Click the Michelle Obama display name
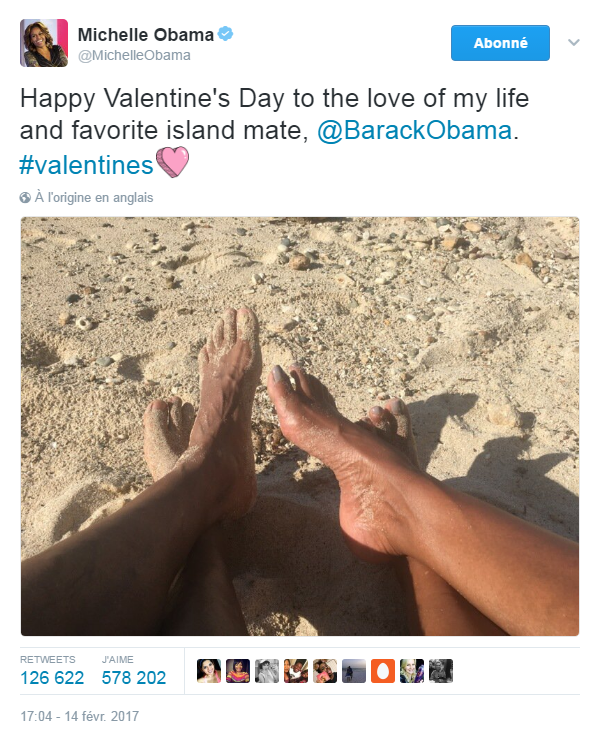 point(146,35)
